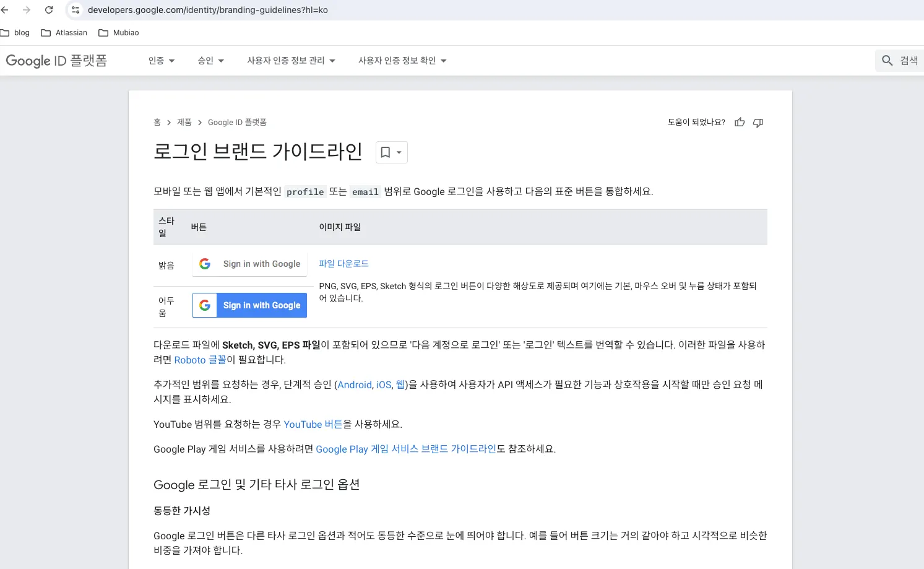Open the 웹 incremental auth link
This screenshot has height=569, width=924.
pyautogui.click(x=400, y=384)
